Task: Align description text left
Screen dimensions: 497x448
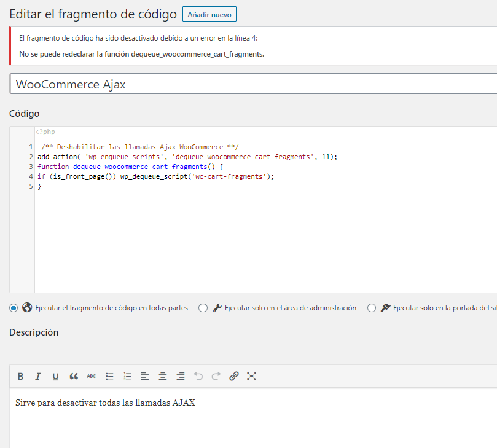Action: [x=145, y=376]
